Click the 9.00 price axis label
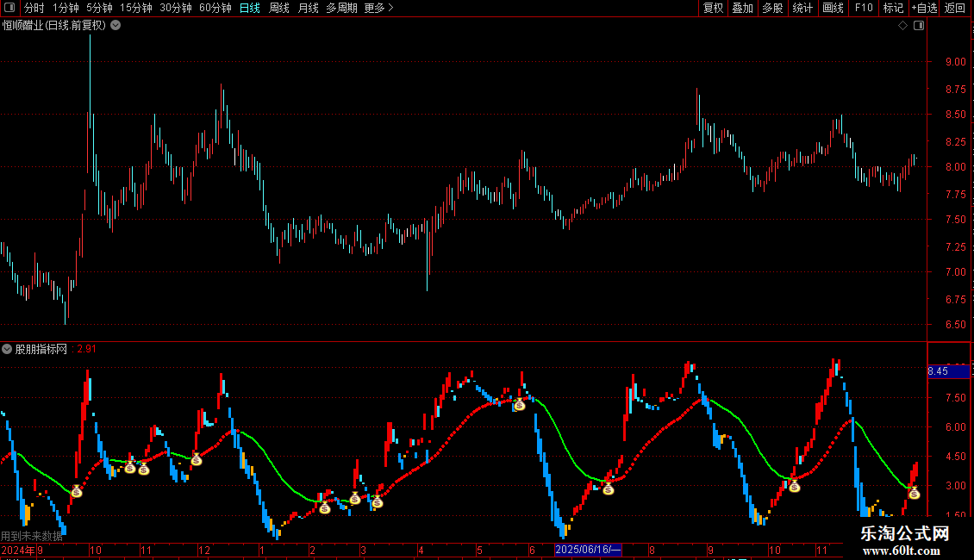This screenshot has height=560, width=974. click(955, 61)
